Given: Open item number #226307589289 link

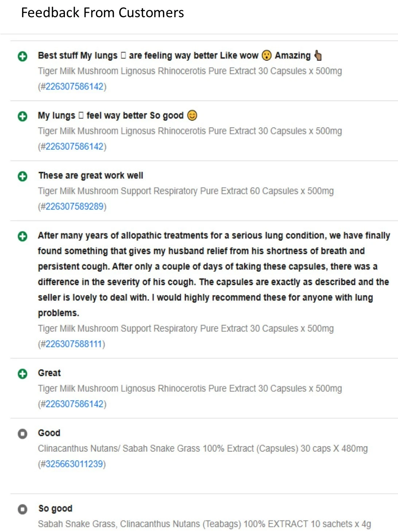Looking at the screenshot, I should pyautogui.click(x=74, y=207).
